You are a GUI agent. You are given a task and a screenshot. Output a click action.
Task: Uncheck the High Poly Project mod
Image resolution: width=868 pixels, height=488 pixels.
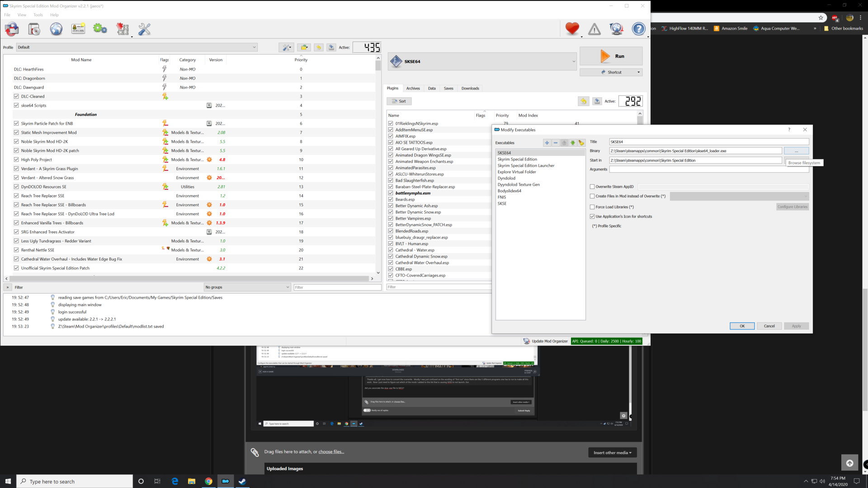tap(16, 160)
